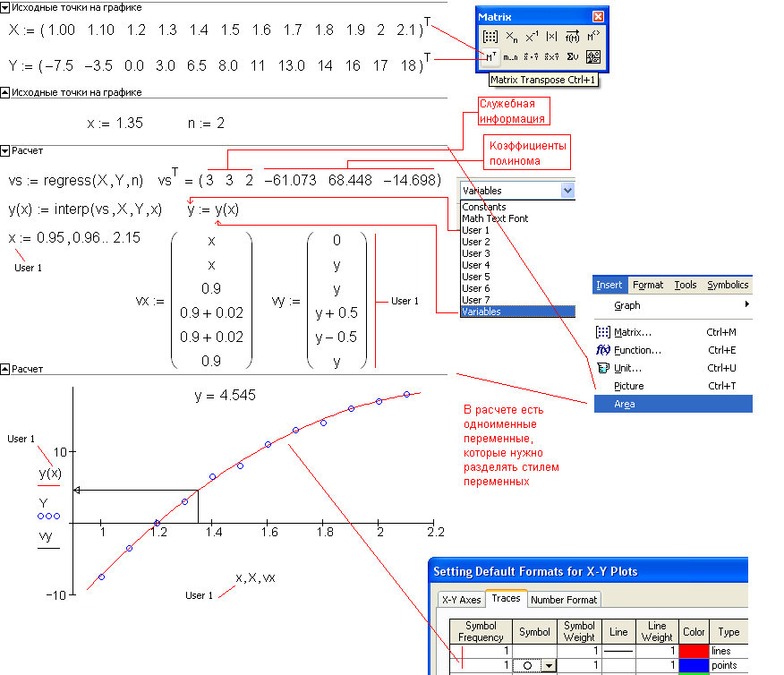The height and width of the screenshot is (675, 784).
Task: Click the 'Line Weight' column header
Action: pyautogui.click(x=657, y=631)
